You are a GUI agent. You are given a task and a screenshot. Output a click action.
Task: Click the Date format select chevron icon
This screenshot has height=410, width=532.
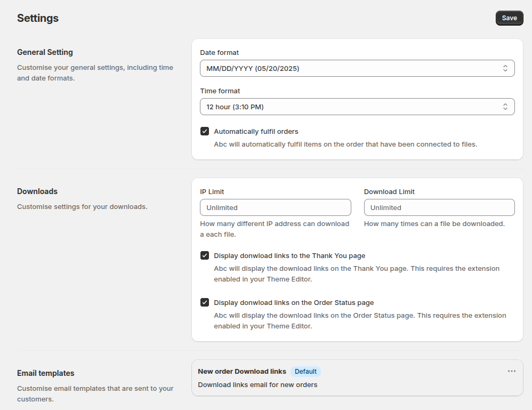505,68
